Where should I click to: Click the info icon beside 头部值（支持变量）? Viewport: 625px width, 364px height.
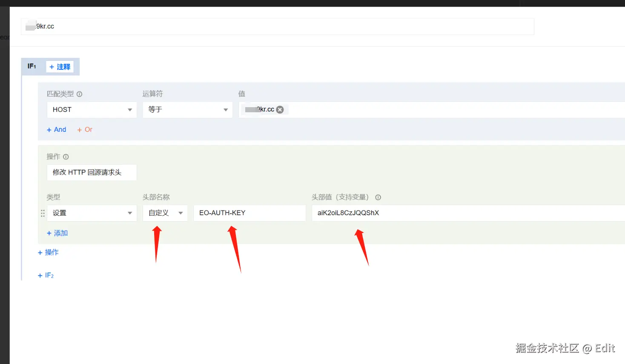378,197
